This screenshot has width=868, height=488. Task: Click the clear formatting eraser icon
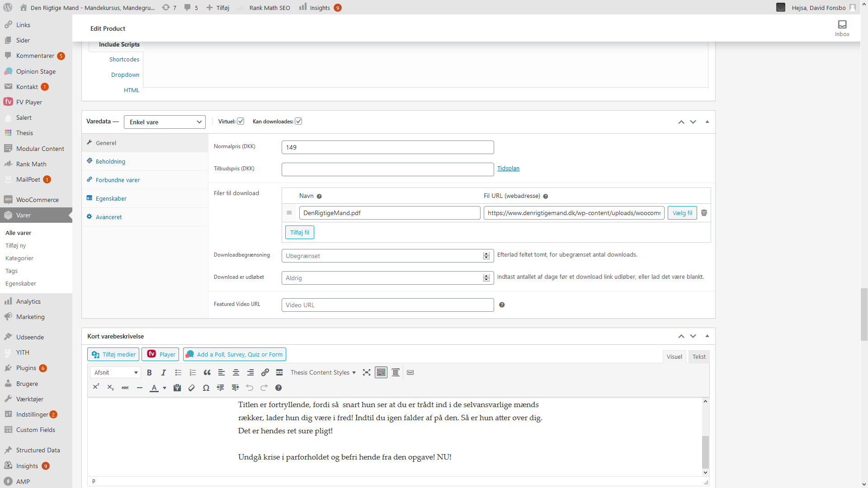(x=192, y=388)
